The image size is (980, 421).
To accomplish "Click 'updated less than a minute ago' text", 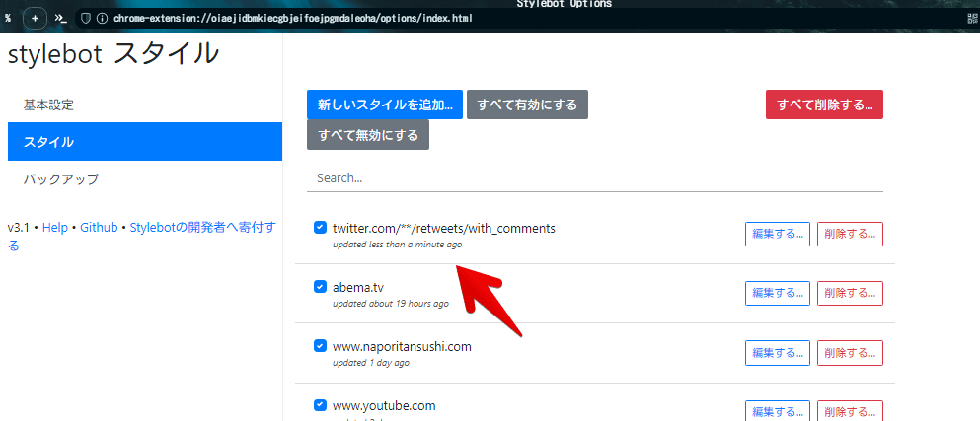I will click(x=398, y=245).
